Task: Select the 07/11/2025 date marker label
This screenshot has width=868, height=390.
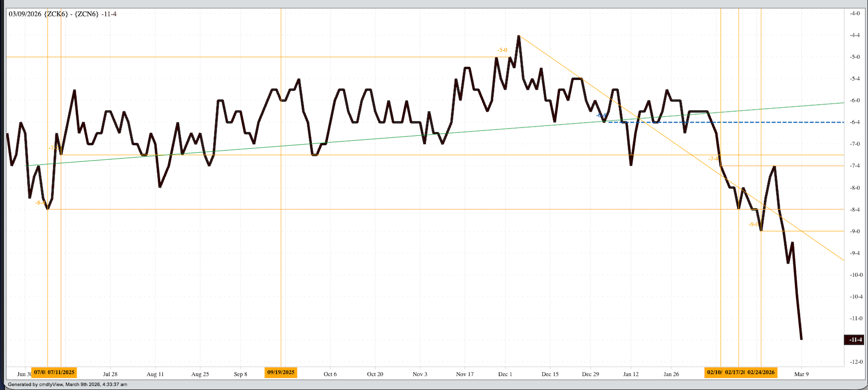Action: (62, 373)
